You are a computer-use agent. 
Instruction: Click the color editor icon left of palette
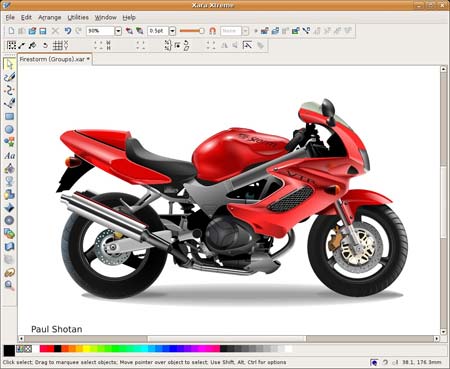[x=20, y=349]
